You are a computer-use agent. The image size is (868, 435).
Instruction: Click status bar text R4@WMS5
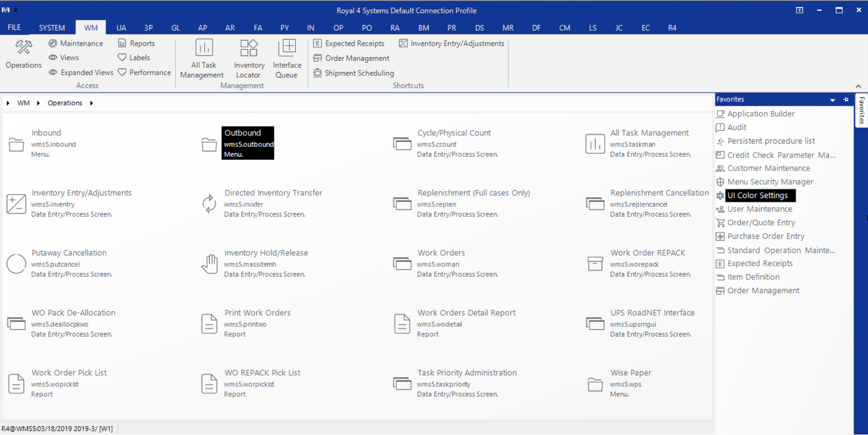[x=57, y=428]
